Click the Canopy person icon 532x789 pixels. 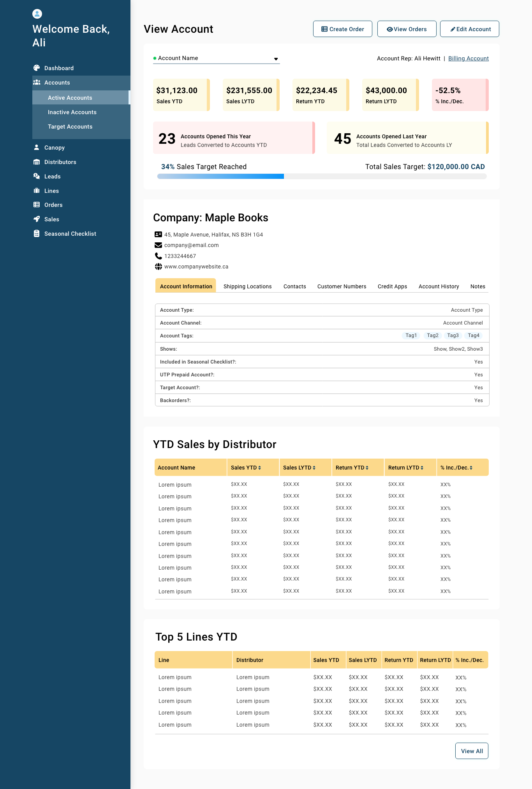coord(37,147)
